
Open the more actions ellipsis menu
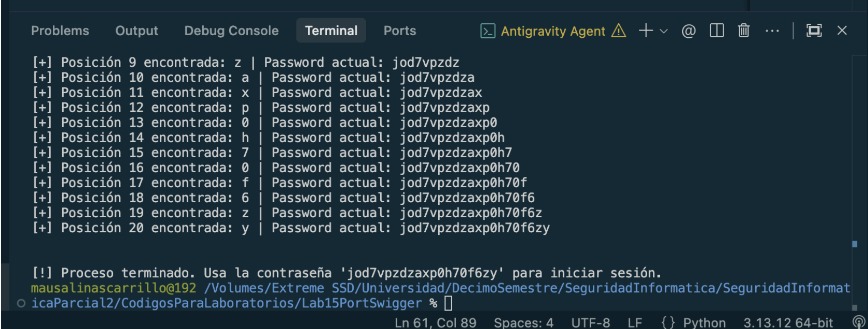coord(772,31)
